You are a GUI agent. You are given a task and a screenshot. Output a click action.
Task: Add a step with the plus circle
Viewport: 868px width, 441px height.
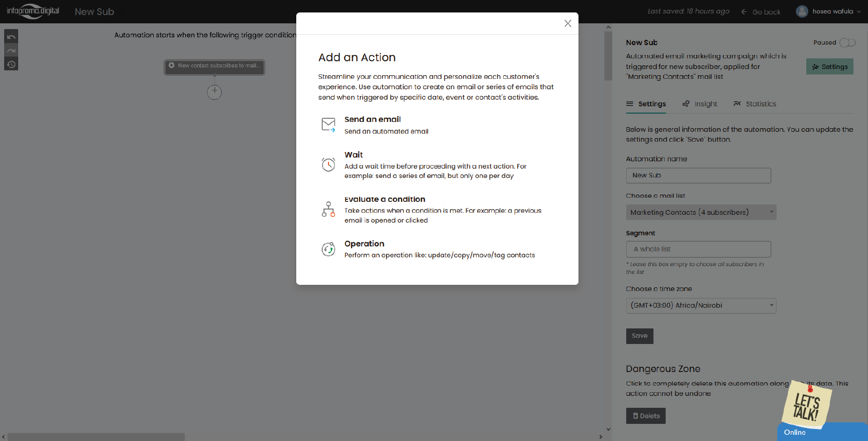click(x=214, y=92)
